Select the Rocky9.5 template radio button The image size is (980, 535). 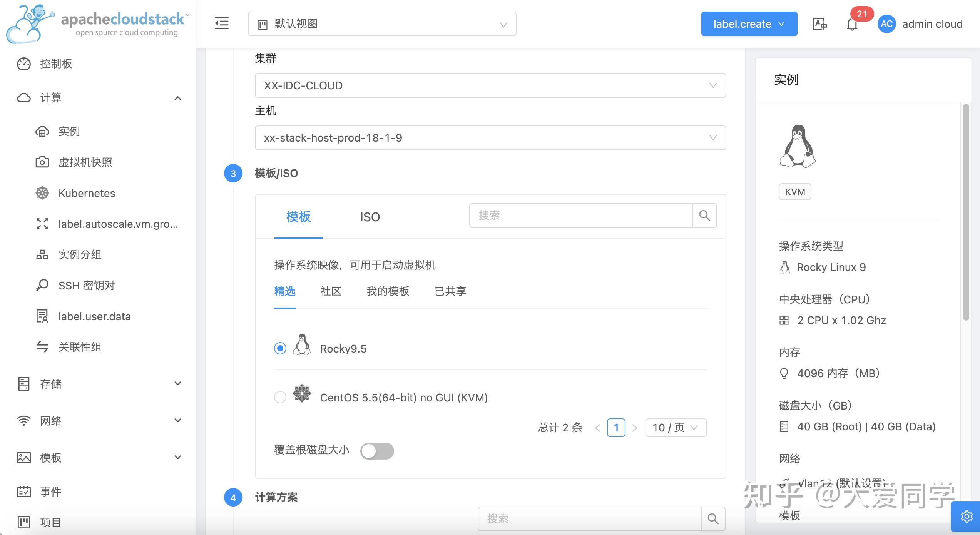click(x=280, y=348)
